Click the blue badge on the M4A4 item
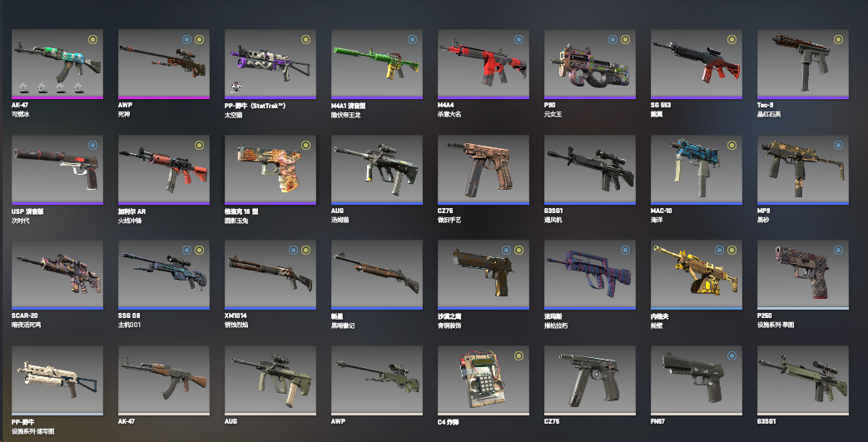The image size is (868, 442). 518,39
